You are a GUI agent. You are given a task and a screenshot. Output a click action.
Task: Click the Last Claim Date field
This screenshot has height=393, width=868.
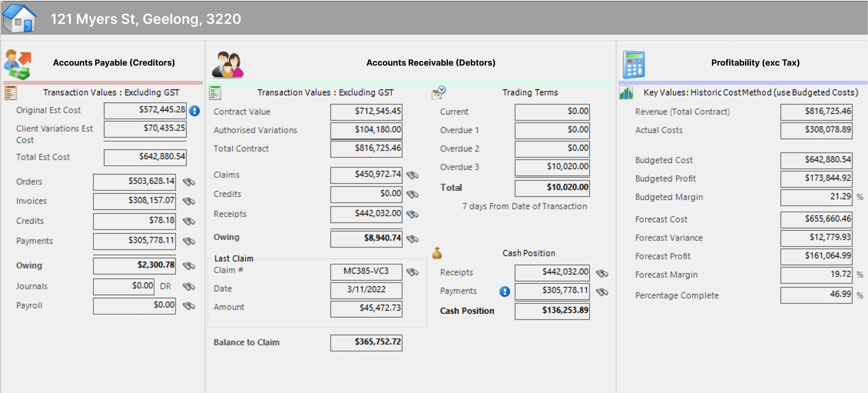(366, 290)
